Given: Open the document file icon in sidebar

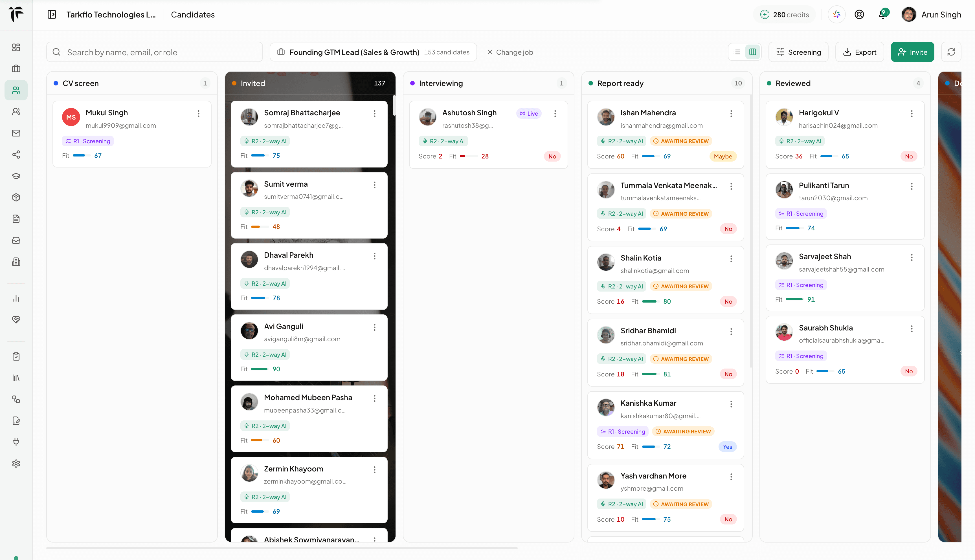Looking at the screenshot, I should [16, 219].
